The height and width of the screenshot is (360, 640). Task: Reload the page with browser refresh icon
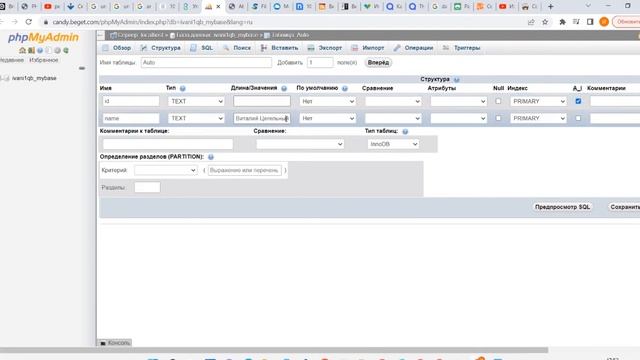point(29,22)
